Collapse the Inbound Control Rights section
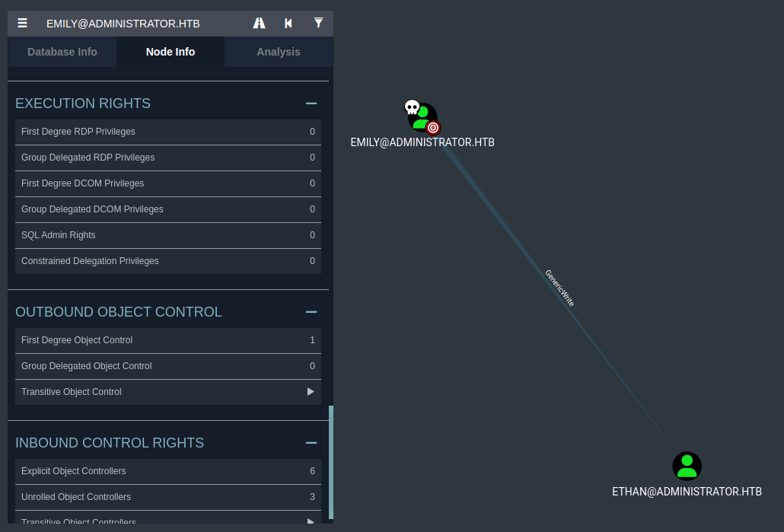 311,443
